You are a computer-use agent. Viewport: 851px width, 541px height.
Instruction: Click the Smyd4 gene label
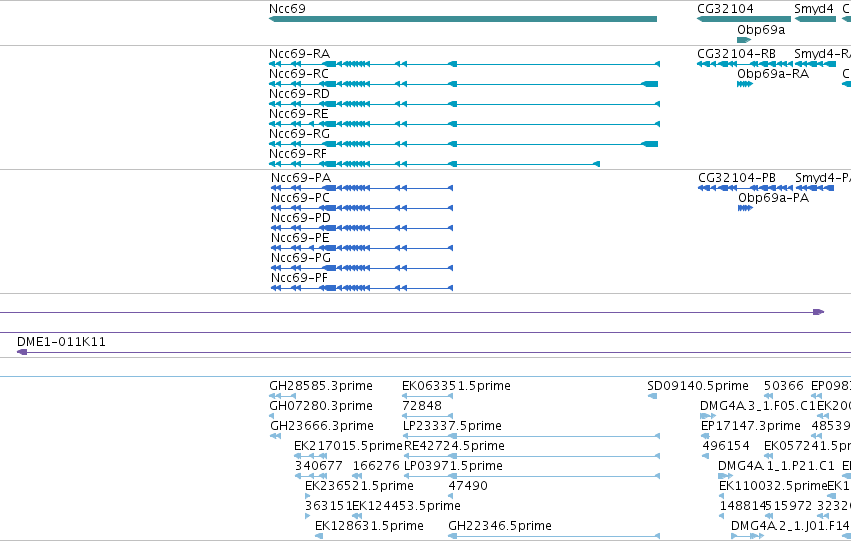tap(814, 9)
